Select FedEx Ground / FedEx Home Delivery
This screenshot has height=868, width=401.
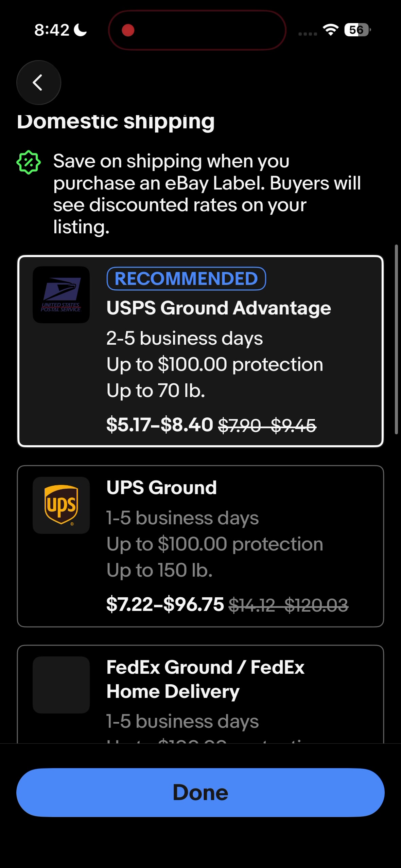point(201,694)
